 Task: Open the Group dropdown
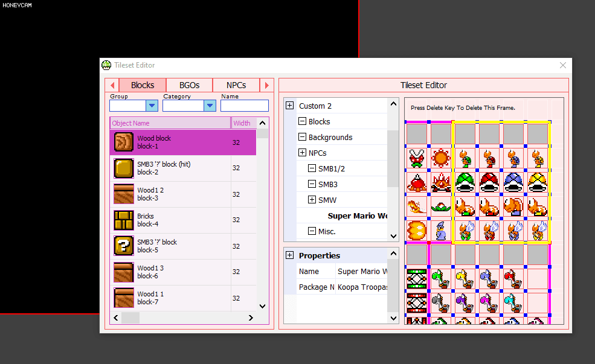(152, 106)
